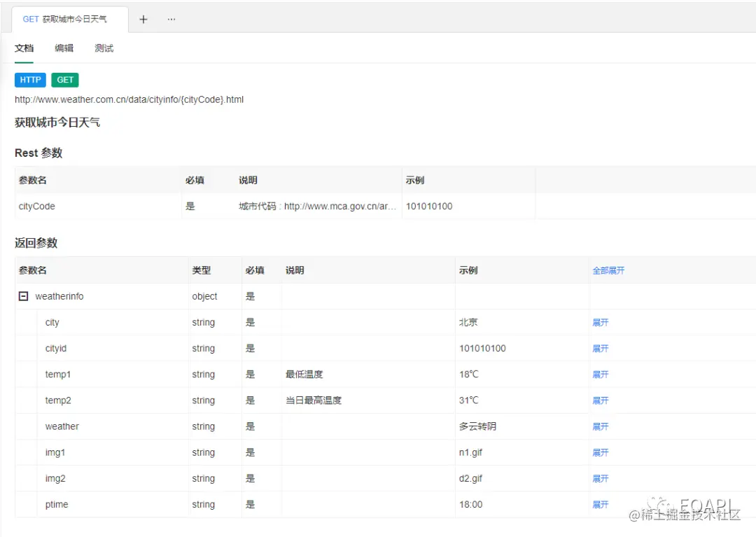The image size is (756, 537).
Task: Select the ptime parameter row name
Action: pyautogui.click(x=57, y=505)
